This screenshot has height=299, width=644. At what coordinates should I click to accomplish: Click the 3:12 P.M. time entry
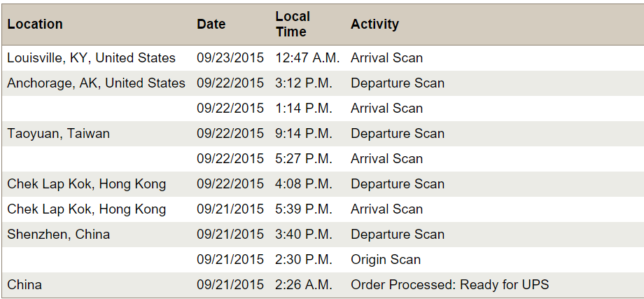pyautogui.click(x=304, y=83)
